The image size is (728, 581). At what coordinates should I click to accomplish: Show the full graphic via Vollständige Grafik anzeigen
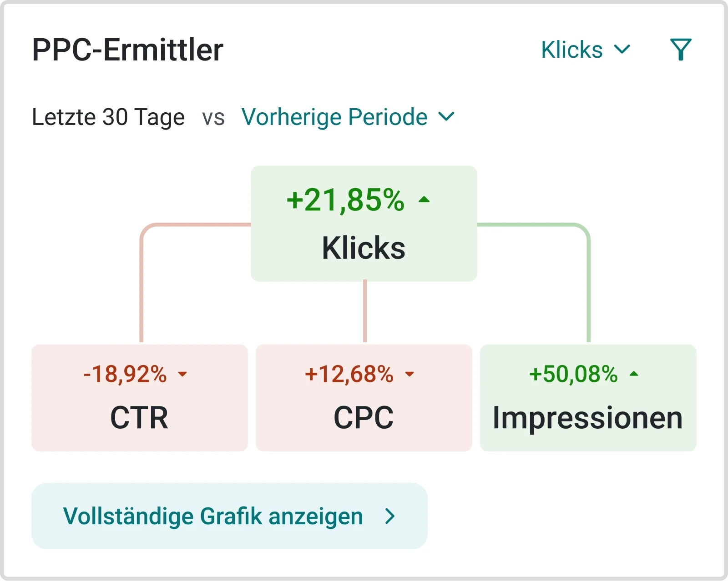click(213, 516)
